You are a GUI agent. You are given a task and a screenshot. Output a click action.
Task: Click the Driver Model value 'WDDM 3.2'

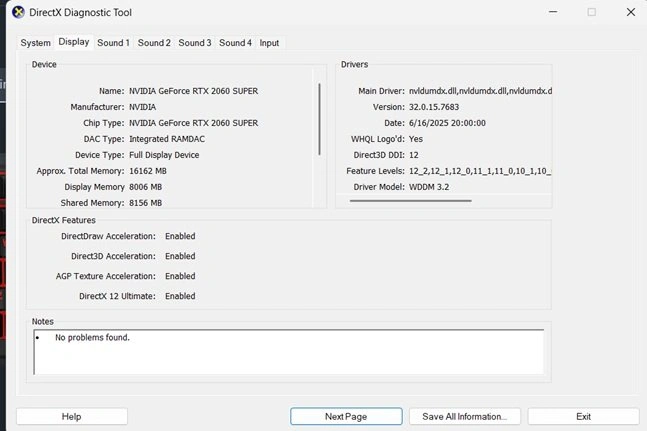(x=429, y=187)
